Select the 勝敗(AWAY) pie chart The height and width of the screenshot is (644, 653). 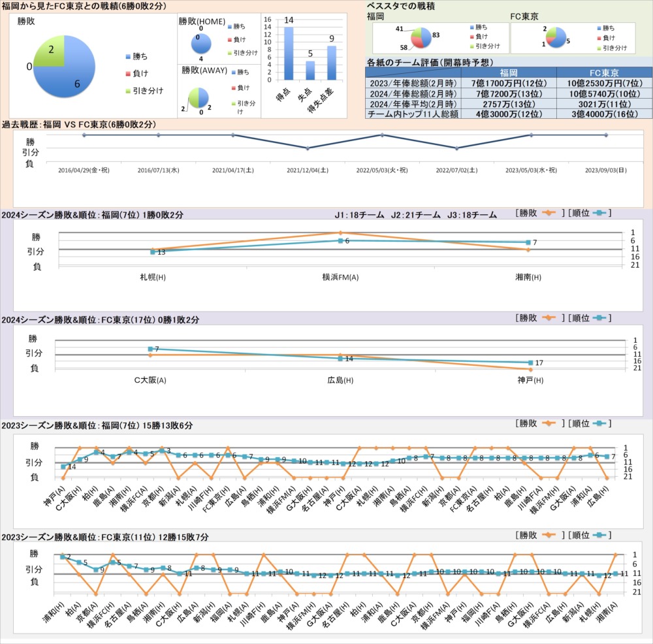(199, 99)
